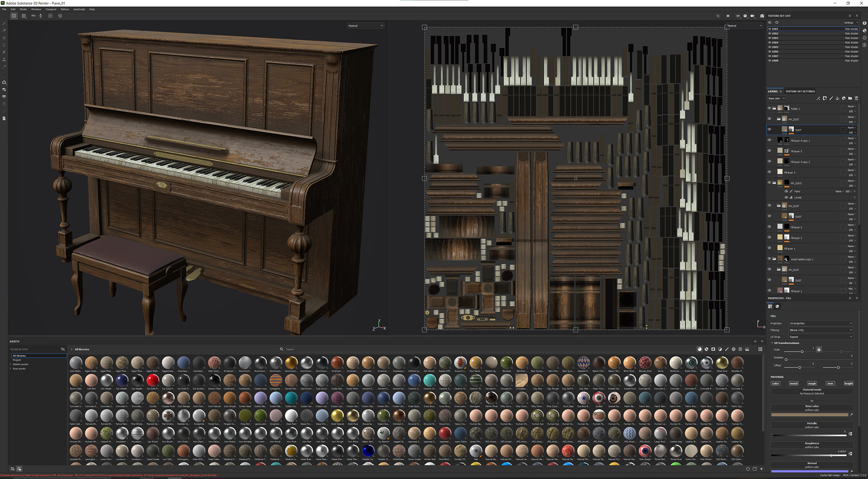Image resolution: width=868 pixels, height=479 pixels.
Task: Hide texture set 1003 using eye icon
Action: (770, 38)
